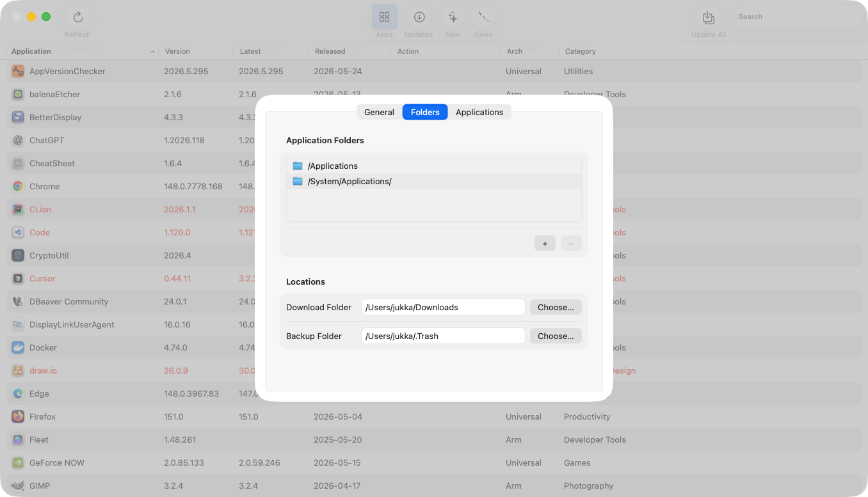The height and width of the screenshot is (497, 868).
Task: Select the Apps view toolbar icon
Action: 385,17
